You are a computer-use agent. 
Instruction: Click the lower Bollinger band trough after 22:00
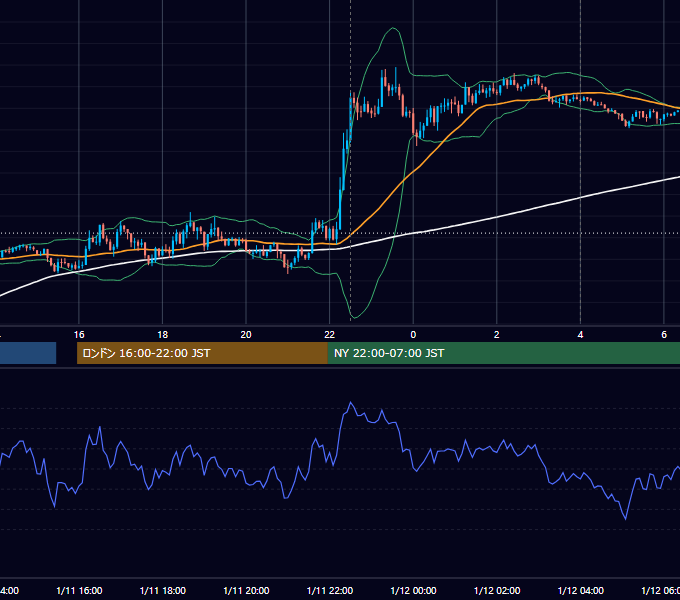[x=354, y=317]
